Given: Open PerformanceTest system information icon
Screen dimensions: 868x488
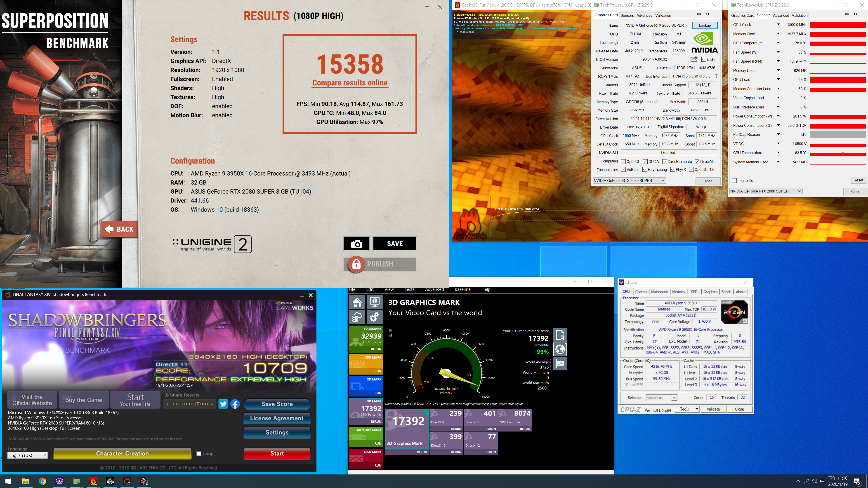Looking at the screenshot, I should click(374, 302).
